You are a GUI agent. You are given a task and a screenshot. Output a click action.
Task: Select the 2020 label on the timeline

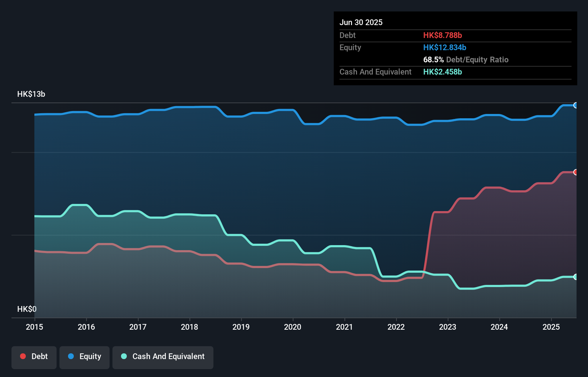pos(293,327)
